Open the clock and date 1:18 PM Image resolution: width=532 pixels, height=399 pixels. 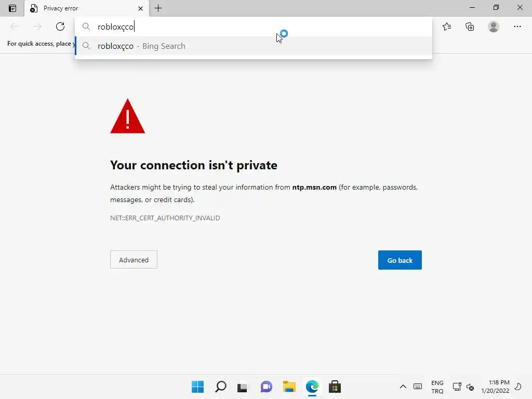point(495,387)
